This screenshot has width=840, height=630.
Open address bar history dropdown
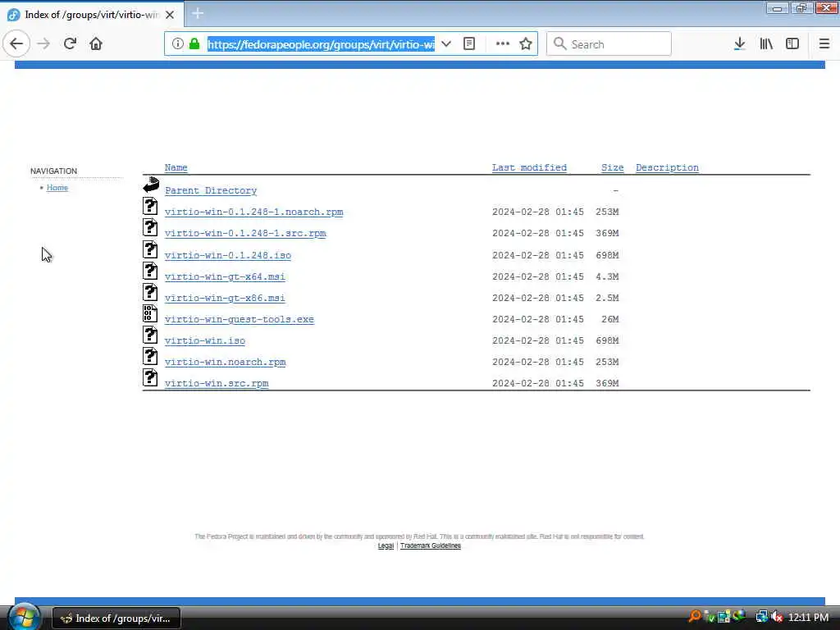point(446,44)
